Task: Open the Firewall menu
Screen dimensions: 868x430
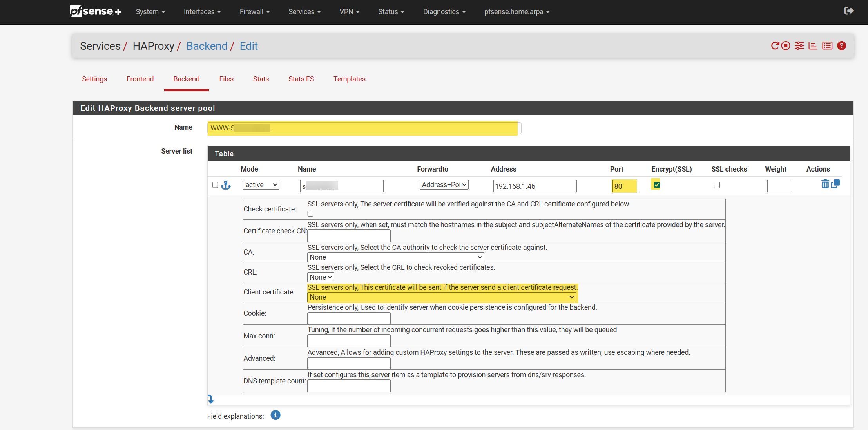Action: 255,12
